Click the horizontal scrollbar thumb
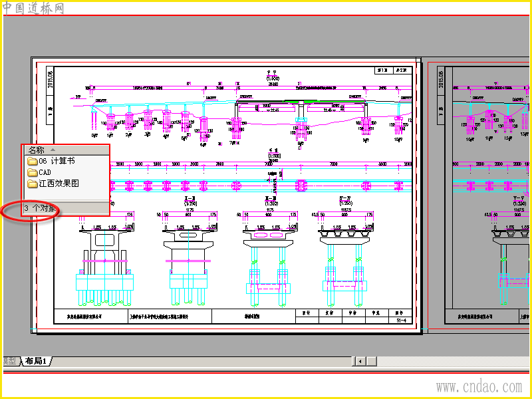This screenshot has height=399, width=532. tap(371, 361)
